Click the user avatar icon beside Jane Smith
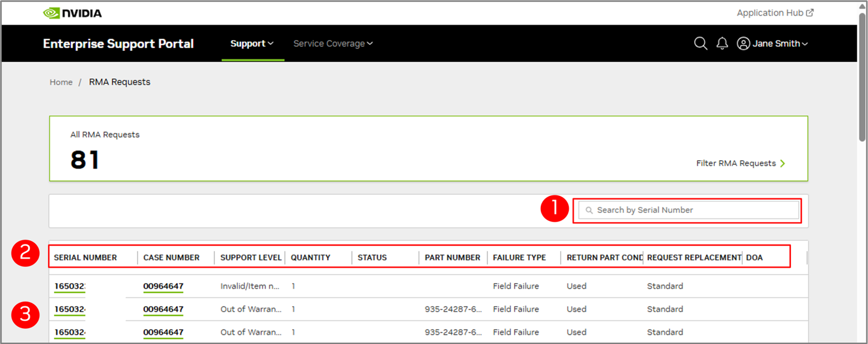Viewport: 868px width, 344px height. 743,44
